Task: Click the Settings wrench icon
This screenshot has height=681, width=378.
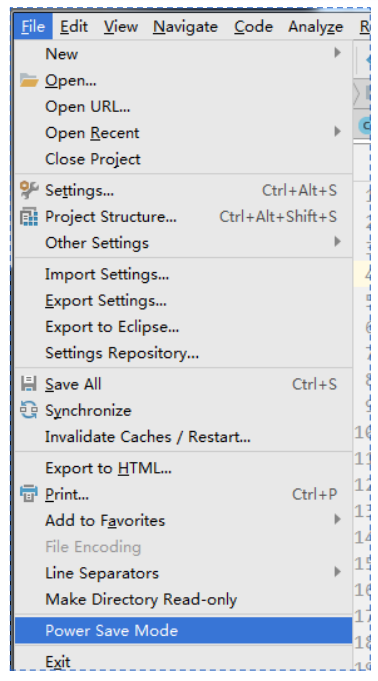Action: point(29,190)
